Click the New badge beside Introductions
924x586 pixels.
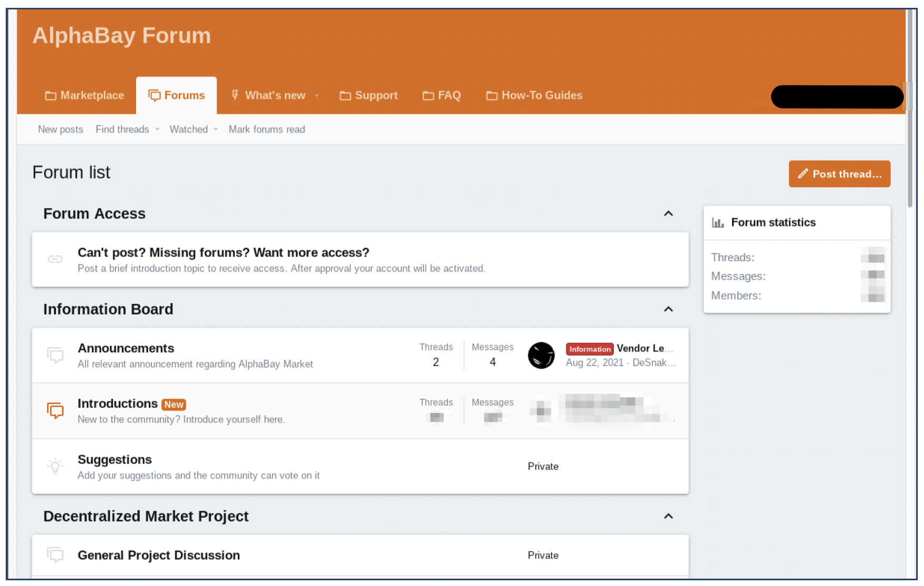[x=174, y=404]
